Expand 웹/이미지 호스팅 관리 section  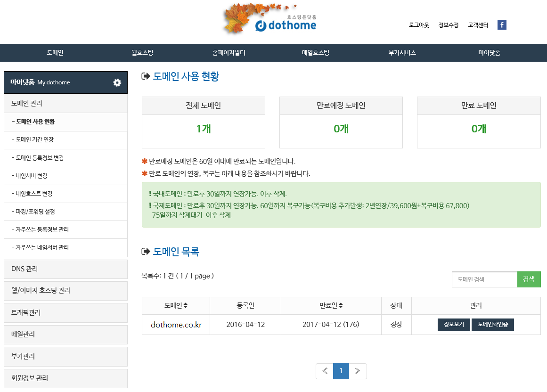65,291
